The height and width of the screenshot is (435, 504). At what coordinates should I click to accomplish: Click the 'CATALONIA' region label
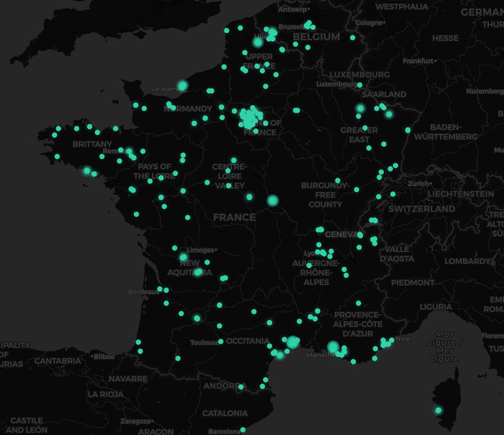tap(225, 414)
